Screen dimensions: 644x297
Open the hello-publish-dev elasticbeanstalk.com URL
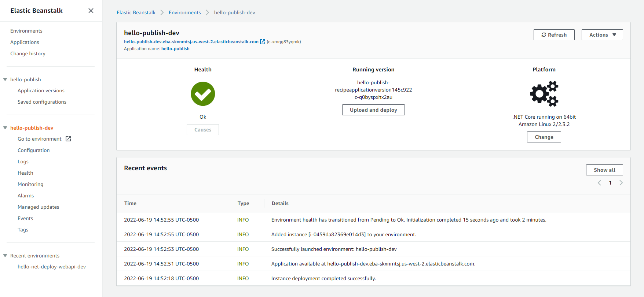pyautogui.click(x=191, y=42)
